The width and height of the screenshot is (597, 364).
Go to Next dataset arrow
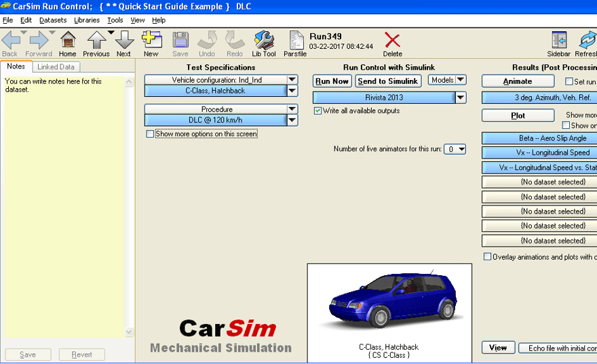coord(124,40)
